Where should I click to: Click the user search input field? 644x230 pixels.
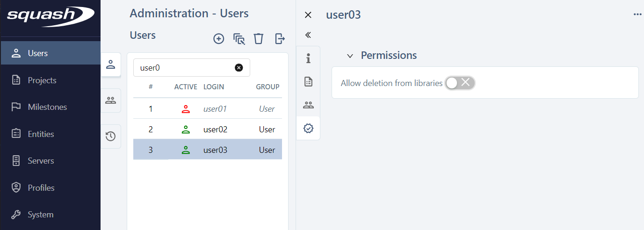click(x=185, y=68)
